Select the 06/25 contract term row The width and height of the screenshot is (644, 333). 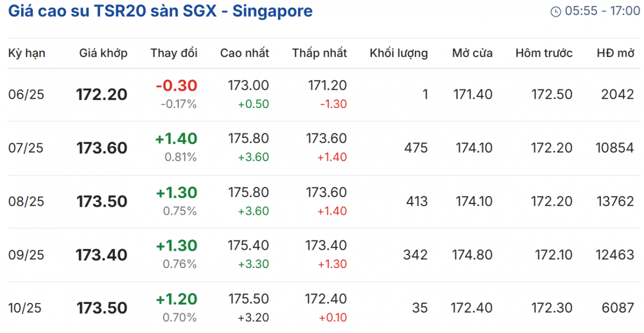pyautogui.click(x=26, y=95)
